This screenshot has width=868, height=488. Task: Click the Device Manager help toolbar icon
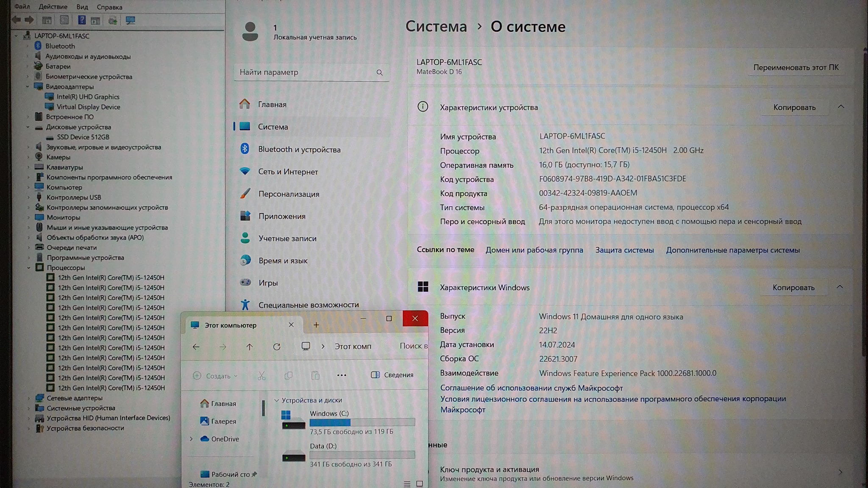click(82, 20)
